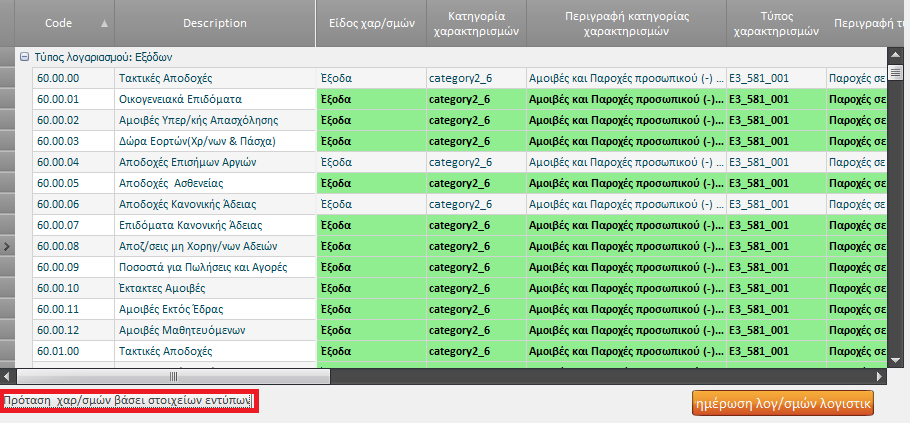This screenshot has width=910, height=423.
Task: Click the current-row indicator arrow on left
Action: (7, 245)
